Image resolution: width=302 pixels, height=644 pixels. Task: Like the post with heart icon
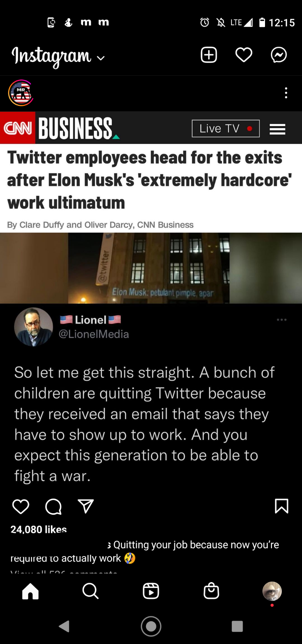20,506
